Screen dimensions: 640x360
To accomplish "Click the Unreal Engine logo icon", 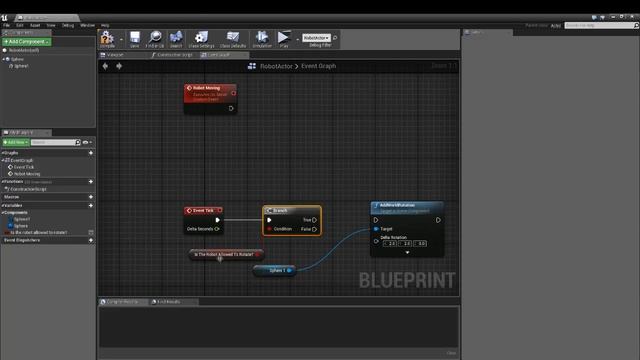I will point(4,18).
